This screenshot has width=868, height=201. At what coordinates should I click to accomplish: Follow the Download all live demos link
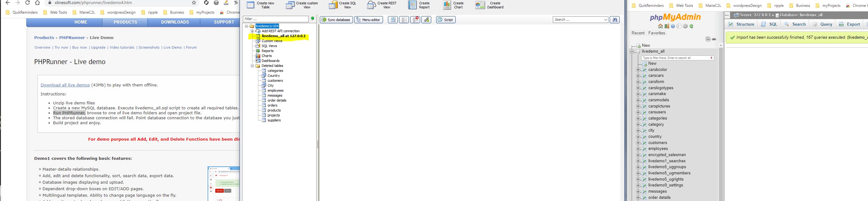click(x=65, y=85)
